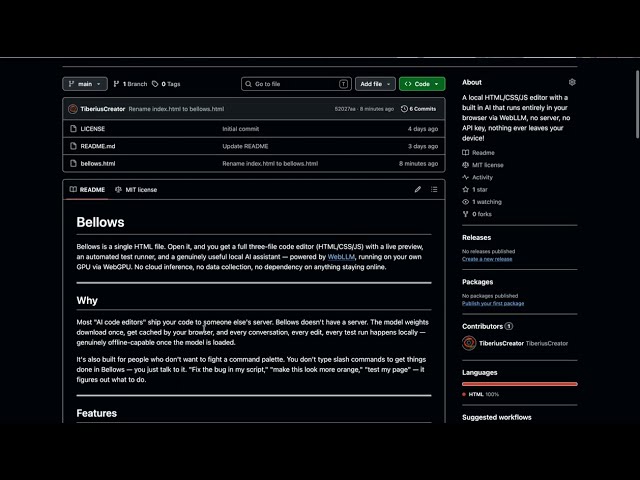Open MIT license link in About sidebar
The image size is (640, 480).
488,165
